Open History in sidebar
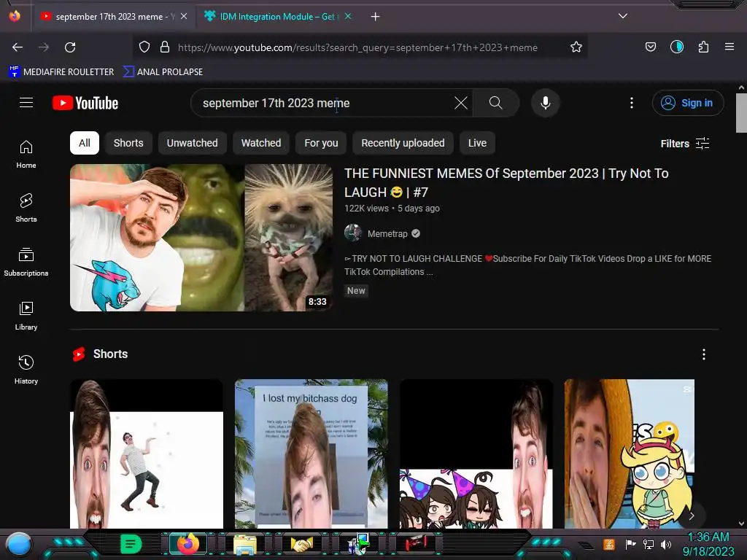747x560 pixels. (x=26, y=370)
